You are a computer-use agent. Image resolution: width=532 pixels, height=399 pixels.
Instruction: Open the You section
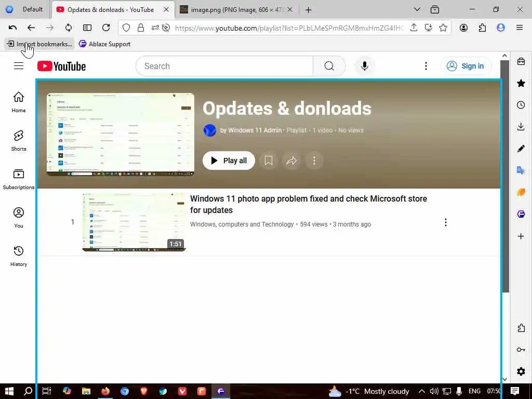[x=19, y=218]
